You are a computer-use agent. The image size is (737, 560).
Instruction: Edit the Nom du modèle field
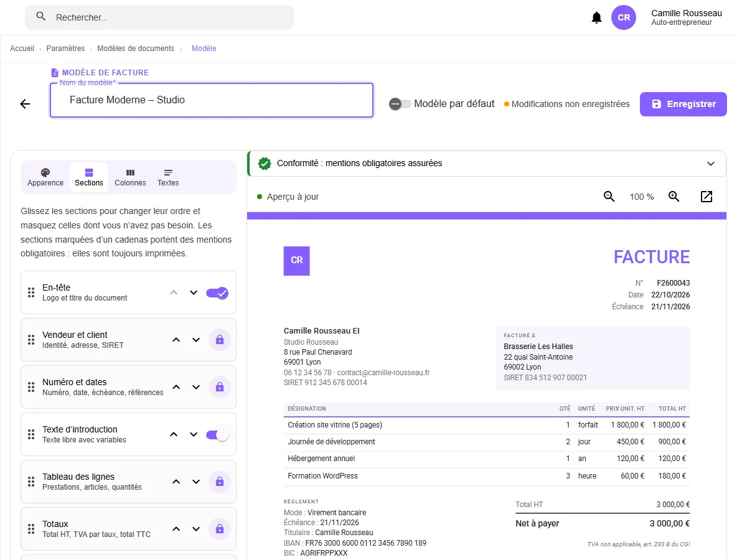coord(212,100)
